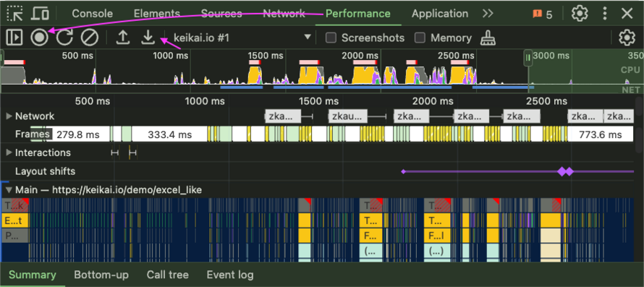Clear the recording with the clear icon
The image size is (644, 287).
click(x=90, y=38)
